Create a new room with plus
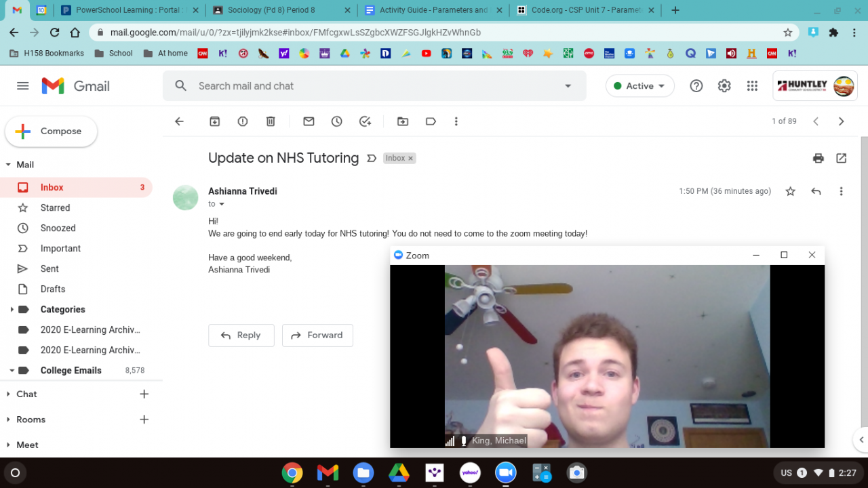 [144, 420]
